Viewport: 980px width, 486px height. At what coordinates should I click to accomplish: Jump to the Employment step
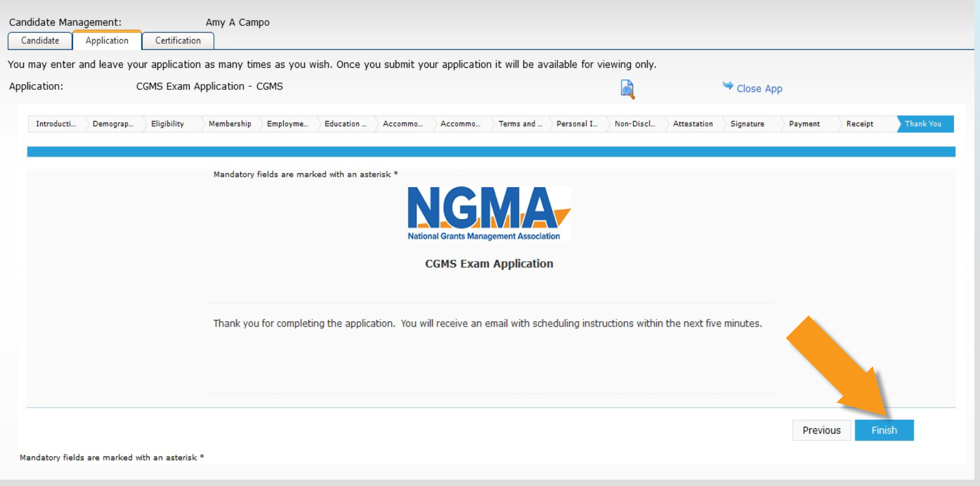(288, 124)
